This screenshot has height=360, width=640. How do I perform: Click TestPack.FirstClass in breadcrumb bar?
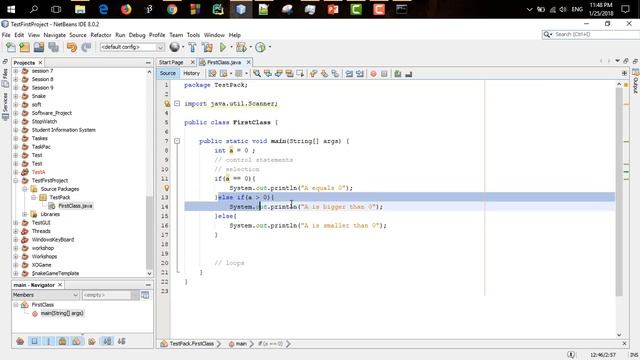tap(191, 344)
